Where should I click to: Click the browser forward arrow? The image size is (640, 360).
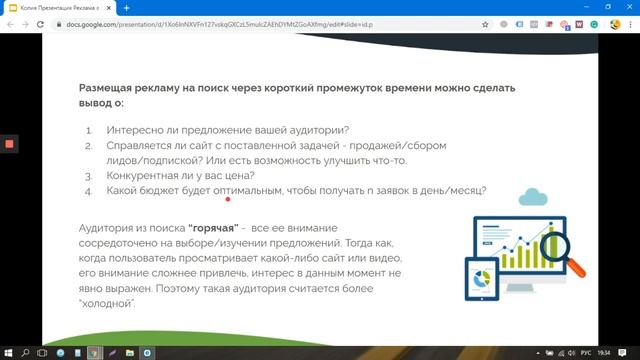coord(25,24)
